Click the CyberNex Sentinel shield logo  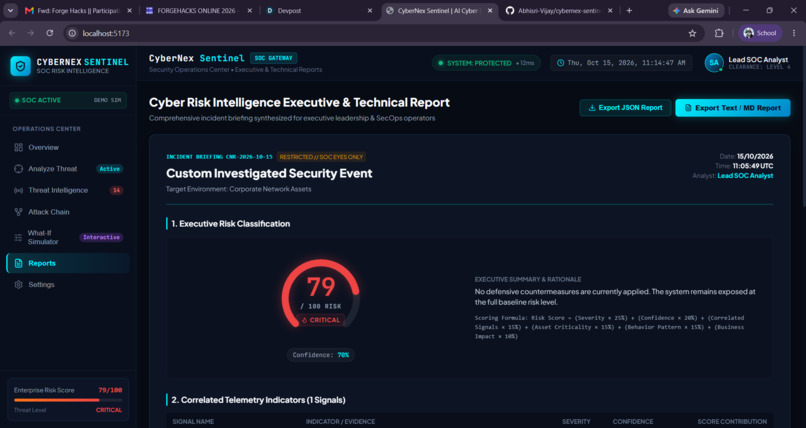(21, 66)
